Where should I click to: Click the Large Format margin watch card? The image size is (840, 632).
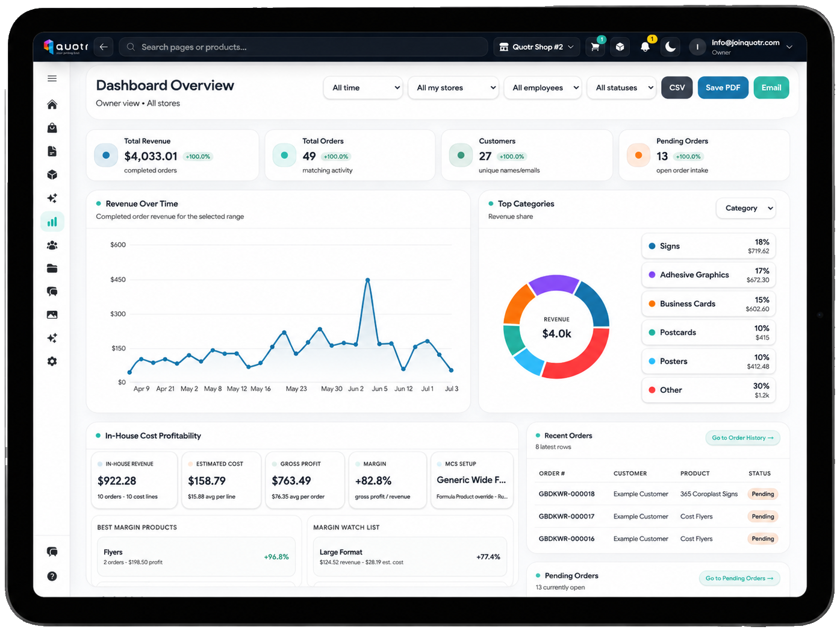pos(410,557)
